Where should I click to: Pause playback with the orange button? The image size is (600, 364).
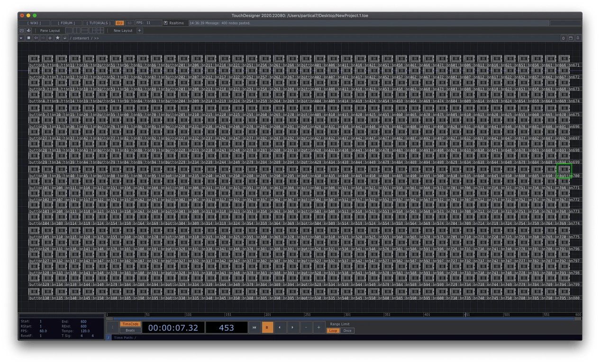tap(267, 328)
